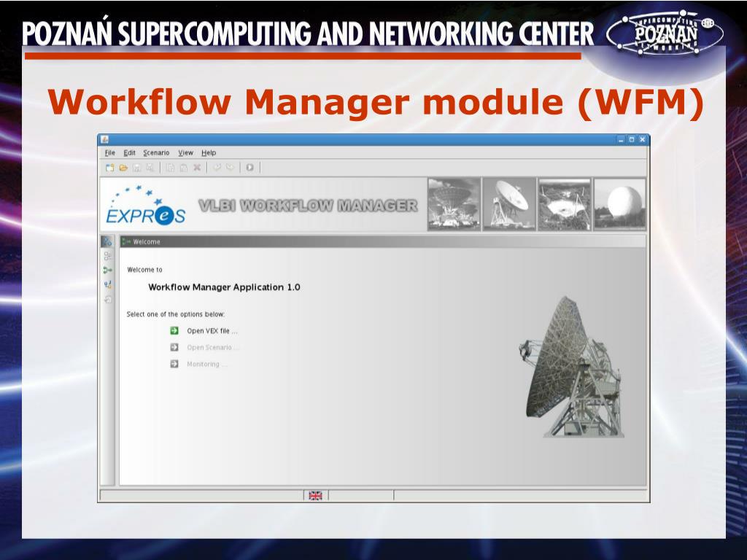Viewport: 747px width, 560px height.
Task: Select the blue nodes sidebar icon
Action: click(108, 285)
